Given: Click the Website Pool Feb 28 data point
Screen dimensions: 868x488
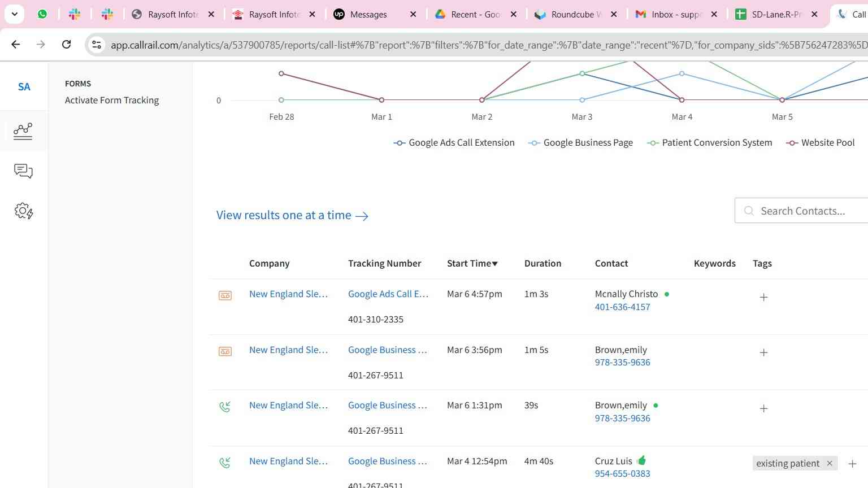Looking at the screenshot, I should [x=281, y=73].
